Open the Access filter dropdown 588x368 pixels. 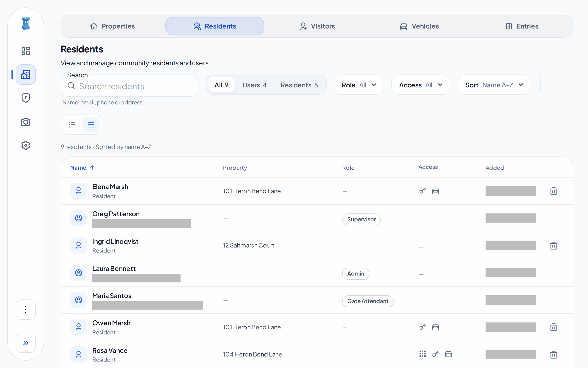(x=421, y=85)
